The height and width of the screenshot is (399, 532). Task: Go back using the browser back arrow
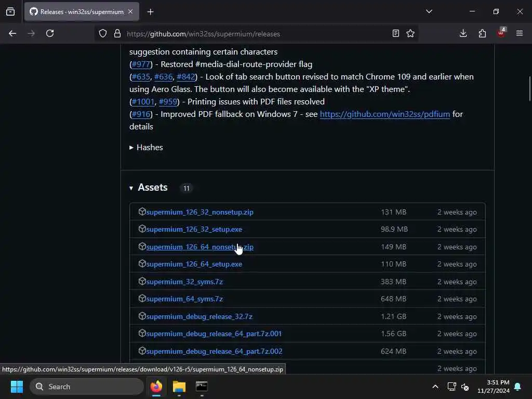click(12, 33)
